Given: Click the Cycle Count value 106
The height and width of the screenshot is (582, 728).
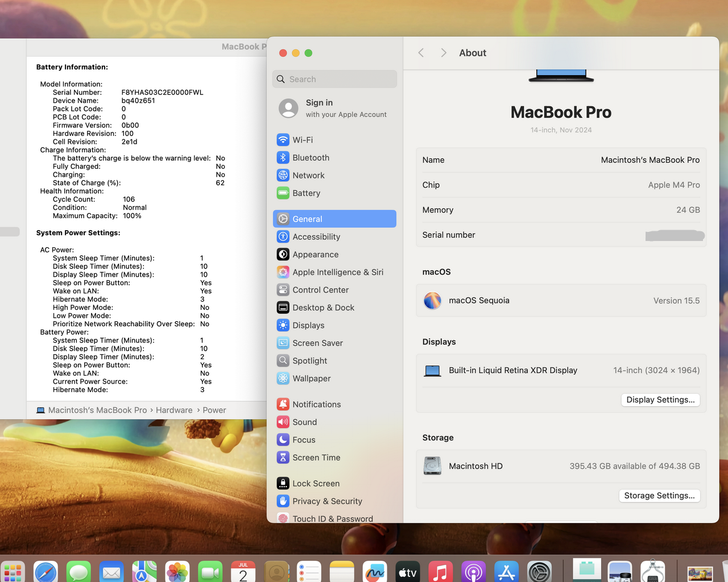Looking at the screenshot, I should click(x=129, y=199).
